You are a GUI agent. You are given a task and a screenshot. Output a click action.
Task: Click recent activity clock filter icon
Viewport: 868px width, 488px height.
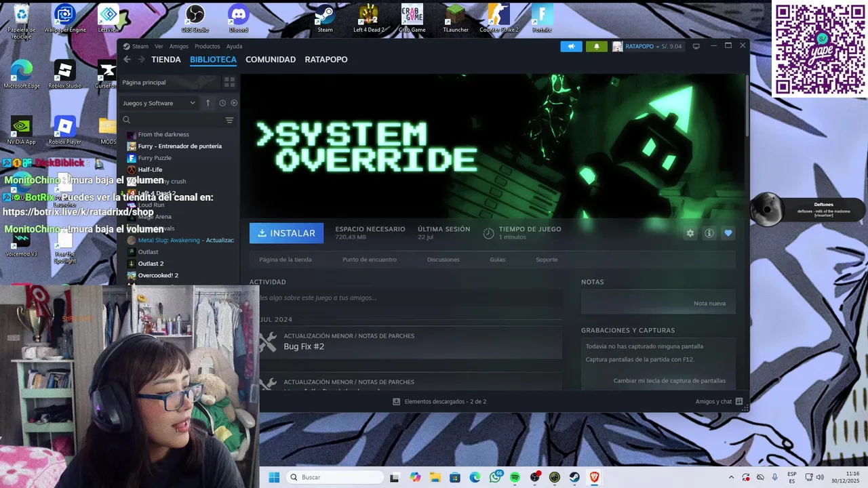pyautogui.click(x=222, y=103)
